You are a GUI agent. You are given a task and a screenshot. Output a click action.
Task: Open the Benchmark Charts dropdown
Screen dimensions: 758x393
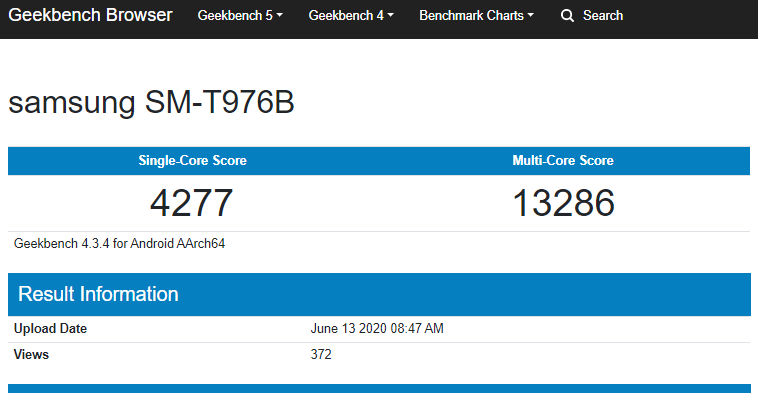(476, 15)
